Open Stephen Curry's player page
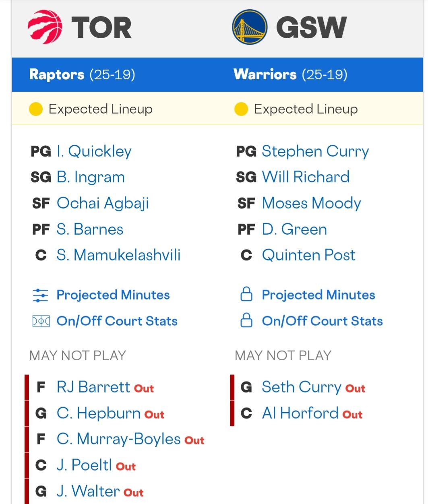The height and width of the screenshot is (504, 428). (x=315, y=151)
